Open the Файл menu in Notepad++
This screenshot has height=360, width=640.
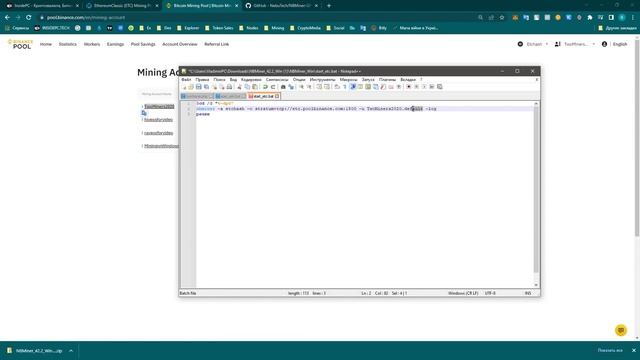click(x=186, y=80)
